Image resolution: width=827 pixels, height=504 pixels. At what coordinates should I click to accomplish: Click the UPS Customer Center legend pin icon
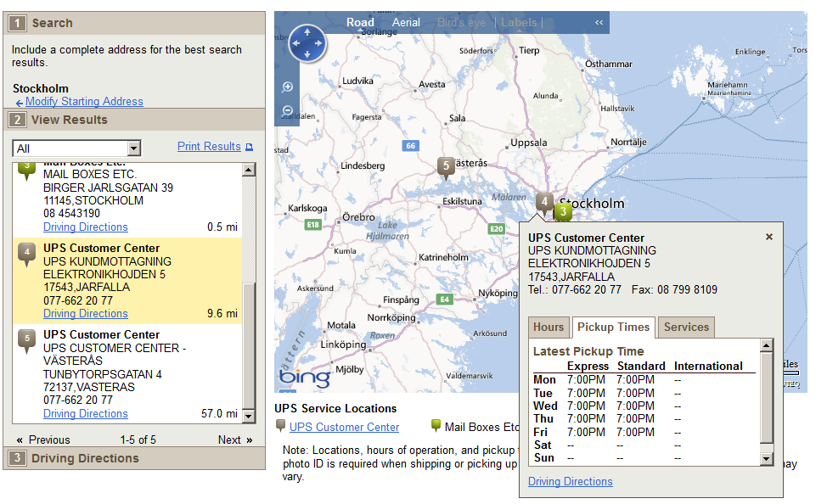280,425
